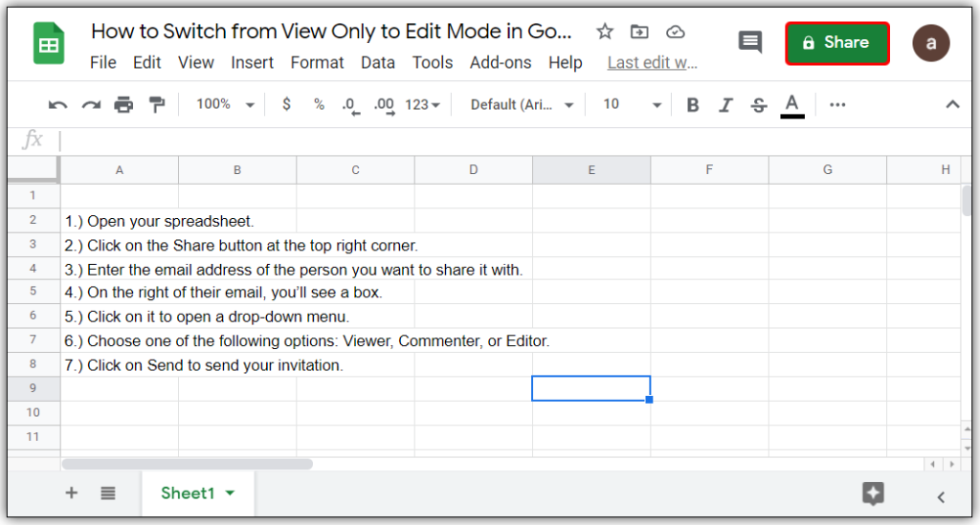Open the comment history icon
This screenshot has width=980, height=525.
pyautogui.click(x=750, y=42)
